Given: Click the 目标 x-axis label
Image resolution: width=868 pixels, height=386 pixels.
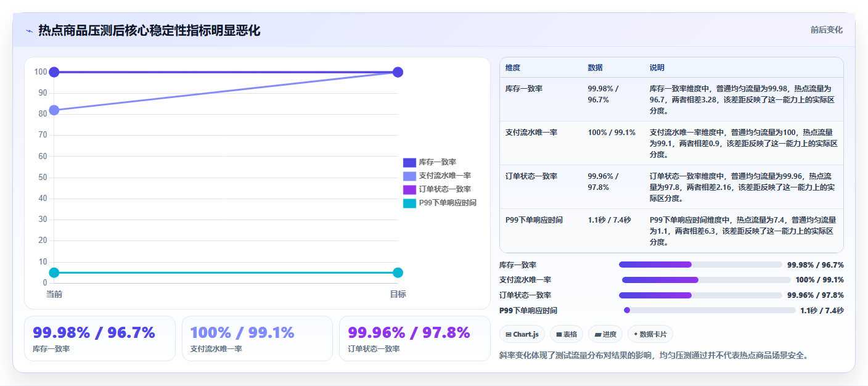Looking at the screenshot, I should click(398, 295).
